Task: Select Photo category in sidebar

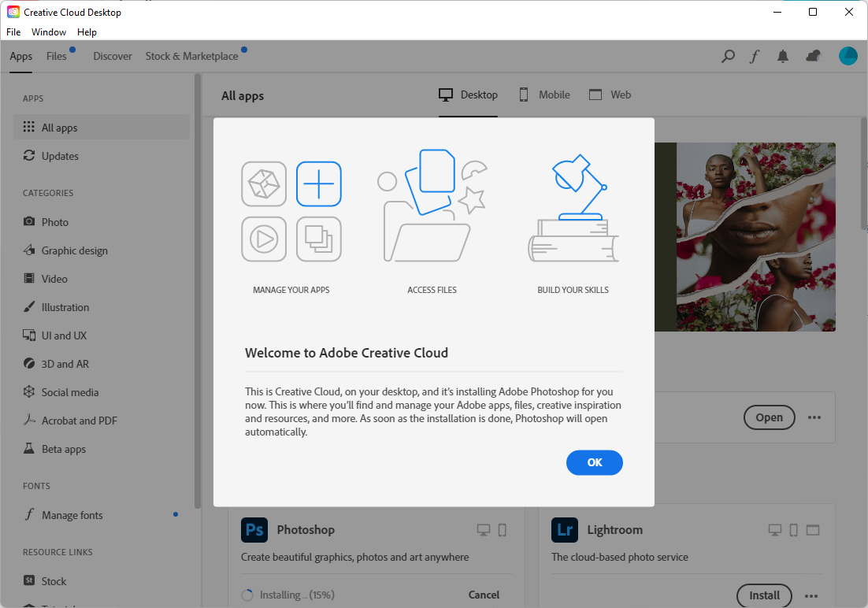Action: [x=54, y=222]
